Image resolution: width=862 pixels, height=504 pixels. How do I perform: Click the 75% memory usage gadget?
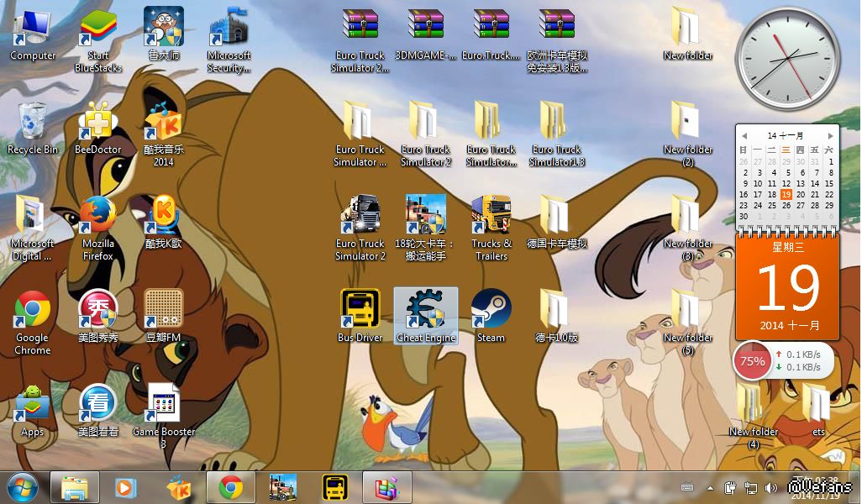click(753, 361)
